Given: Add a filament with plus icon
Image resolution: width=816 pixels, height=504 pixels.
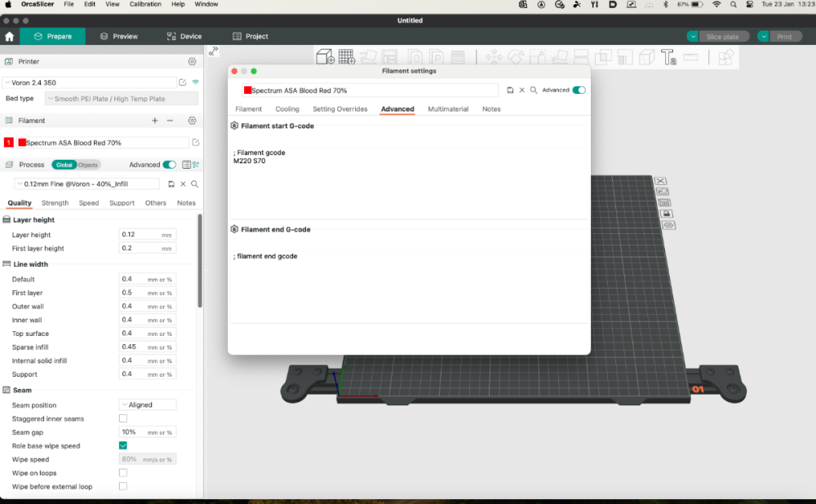Looking at the screenshot, I should pos(154,121).
